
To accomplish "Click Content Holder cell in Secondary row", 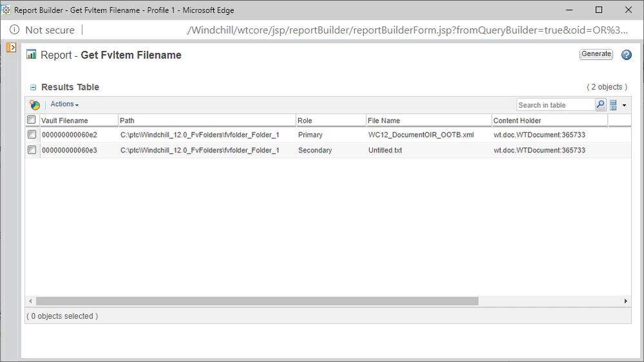I will (539, 150).
